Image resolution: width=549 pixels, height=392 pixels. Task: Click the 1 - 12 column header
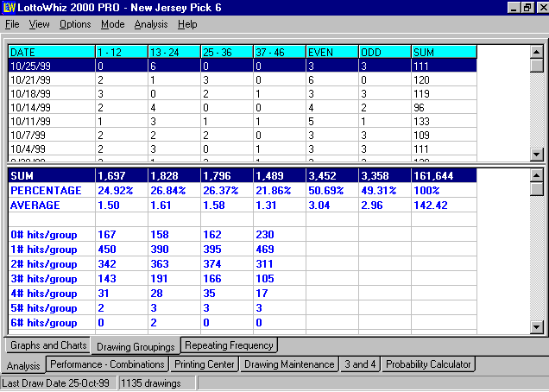pos(122,52)
